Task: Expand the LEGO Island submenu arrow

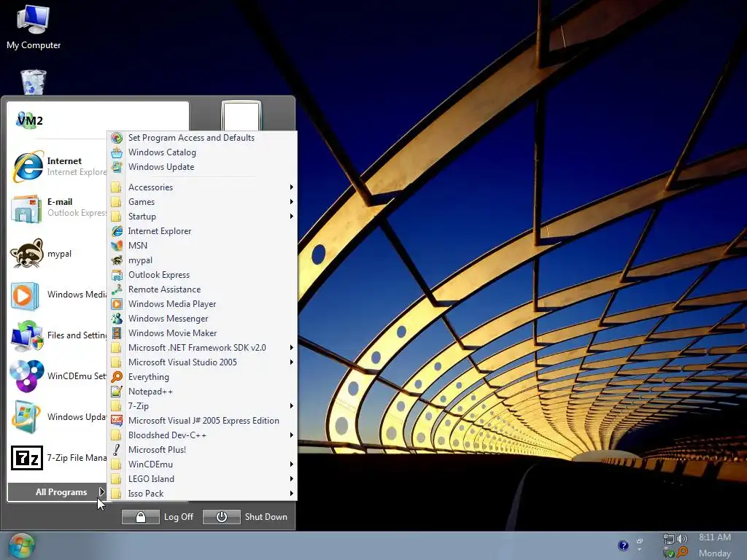Action: coord(292,479)
